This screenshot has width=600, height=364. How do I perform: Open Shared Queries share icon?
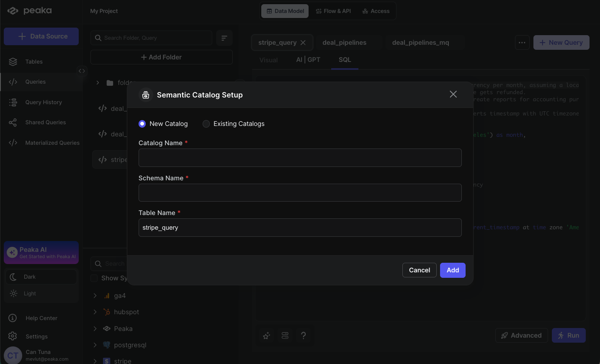(13, 123)
